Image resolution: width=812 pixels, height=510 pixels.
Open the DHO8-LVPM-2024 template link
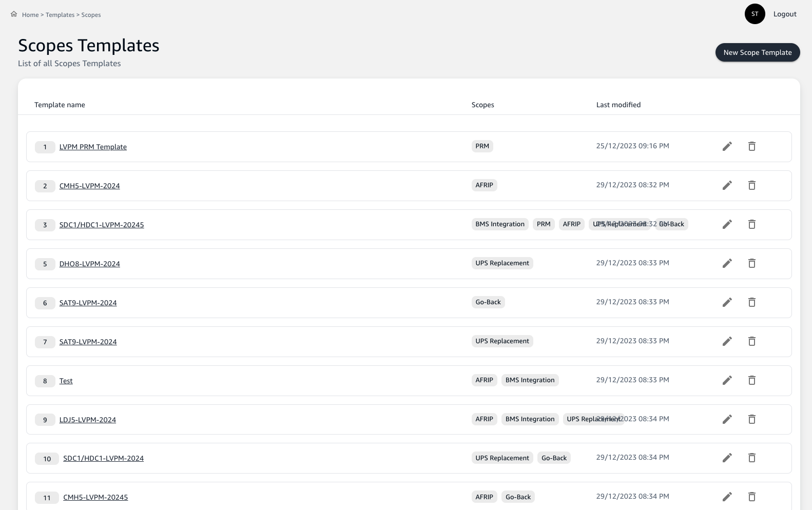tap(89, 264)
